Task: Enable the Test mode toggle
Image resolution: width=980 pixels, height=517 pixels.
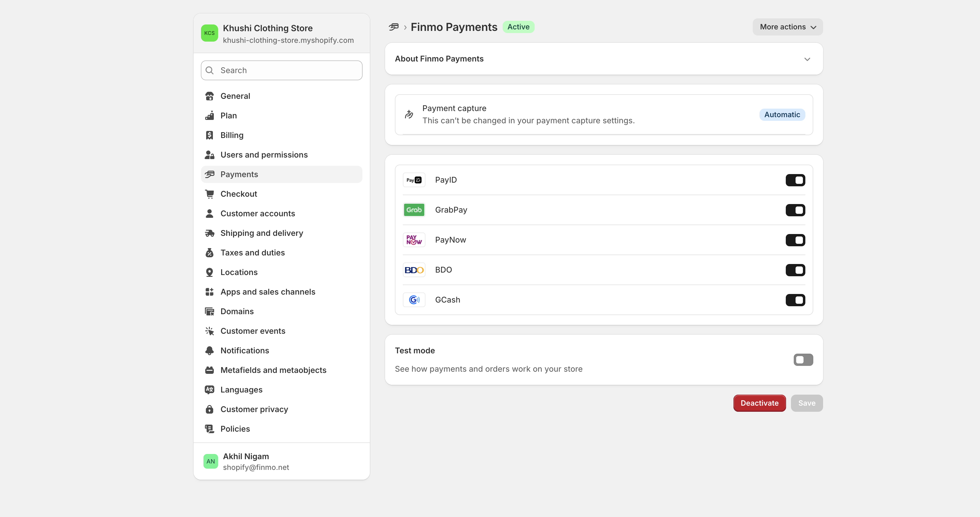Action: (x=803, y=360)
